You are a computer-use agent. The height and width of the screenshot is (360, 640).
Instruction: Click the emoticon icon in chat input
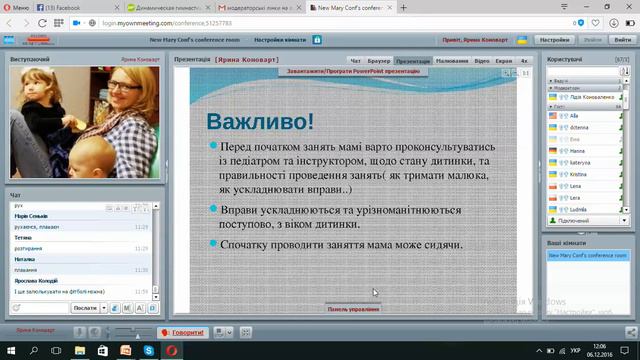click(16, 308)
